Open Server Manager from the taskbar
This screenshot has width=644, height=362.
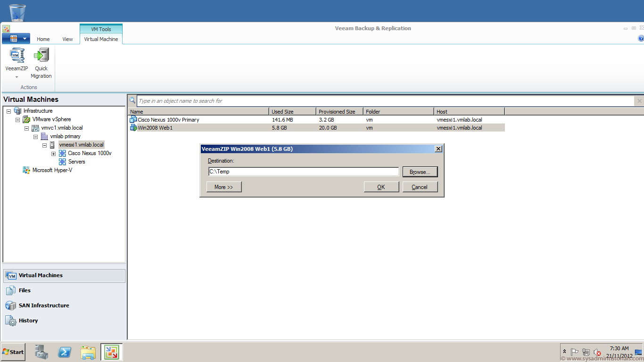click(x=41, y=352)
